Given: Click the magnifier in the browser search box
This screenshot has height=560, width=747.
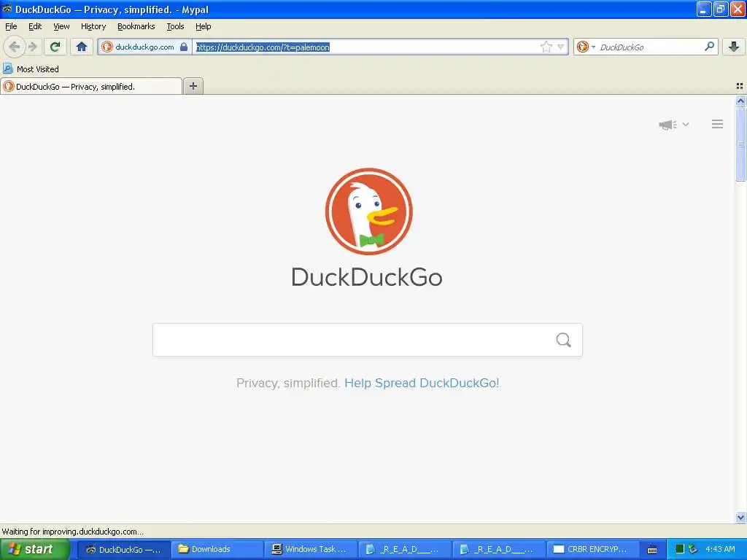Looking at the screenshot, I should [x=709, y=47].
